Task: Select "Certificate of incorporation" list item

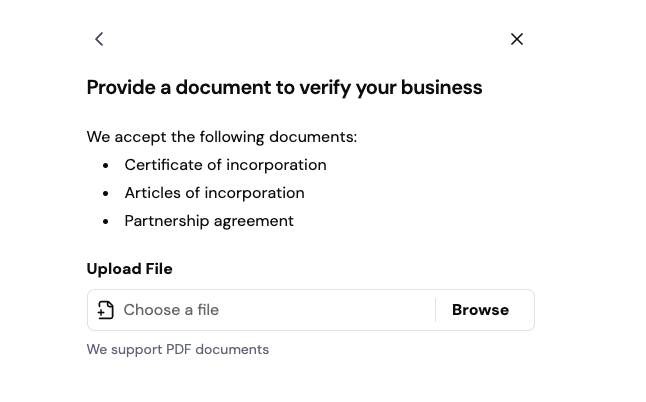Action: (x=225, y=165)
